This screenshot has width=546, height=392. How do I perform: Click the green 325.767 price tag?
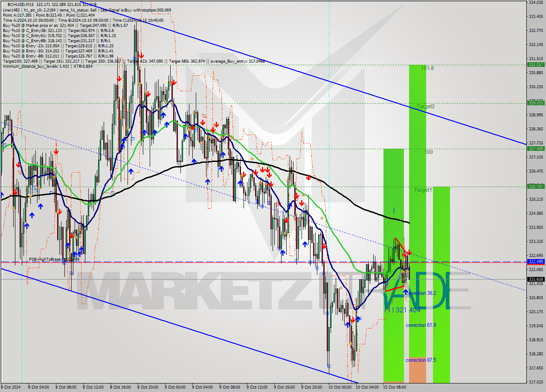coord(536,186)
